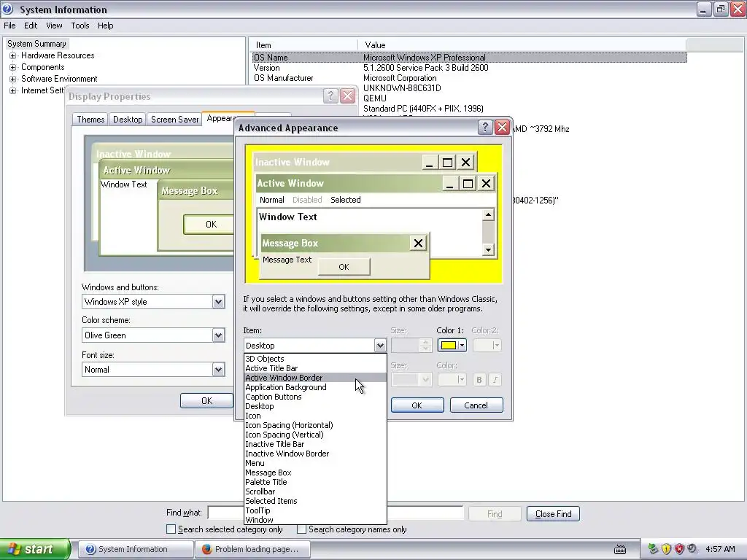
Task: Click preview Window Text scrollbar up arrow
Action: tap(488, 215)
